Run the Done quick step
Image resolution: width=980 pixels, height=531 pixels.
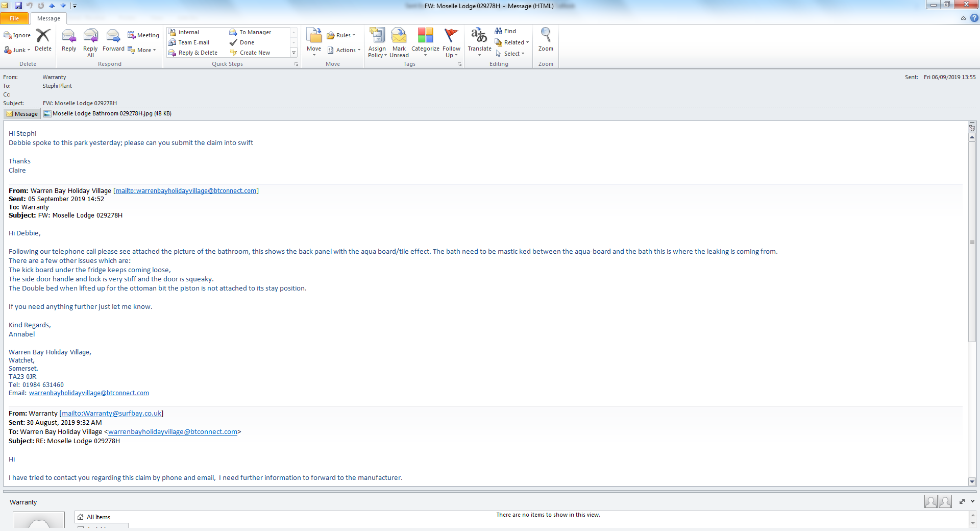[242, 42]
